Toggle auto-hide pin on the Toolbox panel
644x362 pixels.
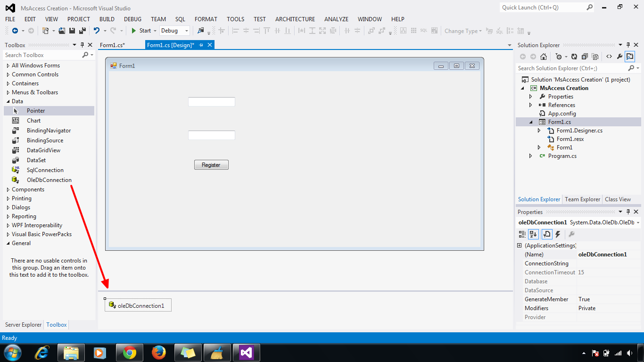[83, 45]
